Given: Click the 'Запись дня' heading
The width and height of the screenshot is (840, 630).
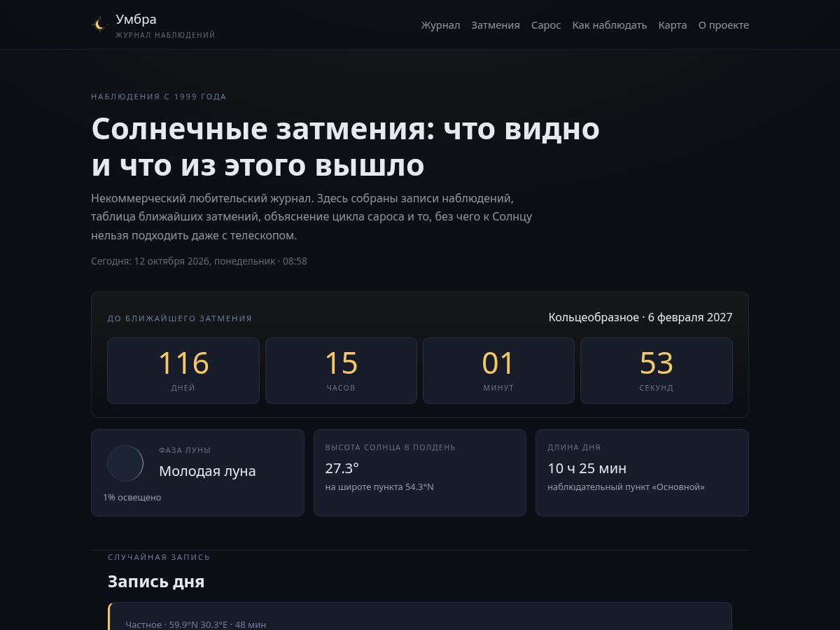Looking at the screenshot, I should pyautogui.click(x=156, y=582).
